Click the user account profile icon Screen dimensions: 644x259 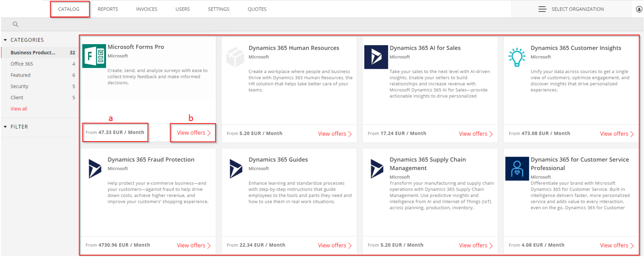pyautogui.click(x=639, y=9)
